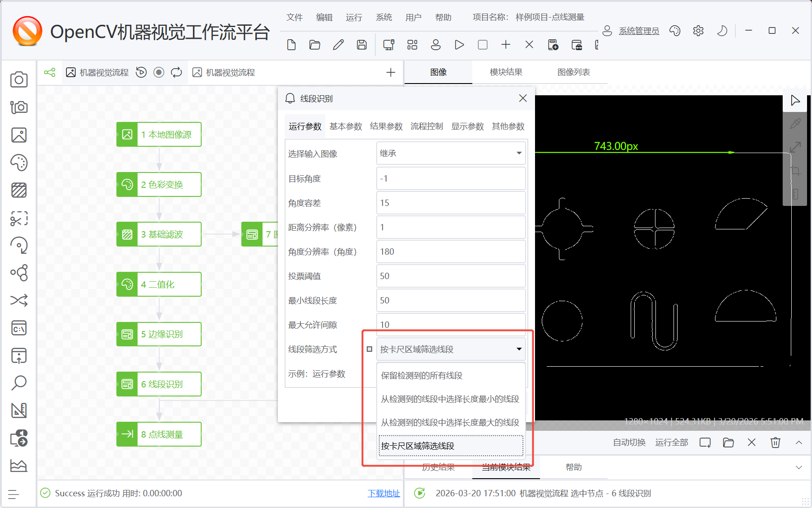Viewport: 812px width, 508px height.
Task: Select the 8 点线测量 node
Action: 159,434
